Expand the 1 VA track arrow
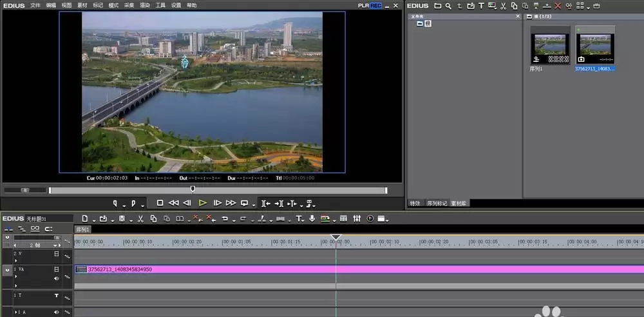 16,276
